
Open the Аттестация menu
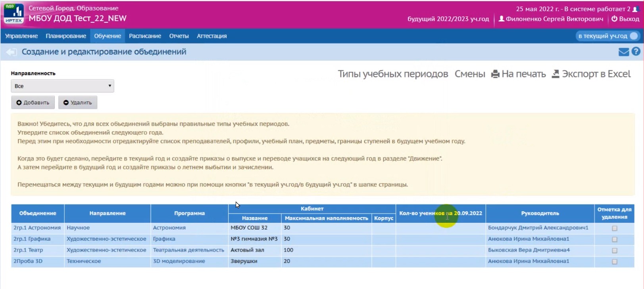pyautogui.click(x=212, y=36)
